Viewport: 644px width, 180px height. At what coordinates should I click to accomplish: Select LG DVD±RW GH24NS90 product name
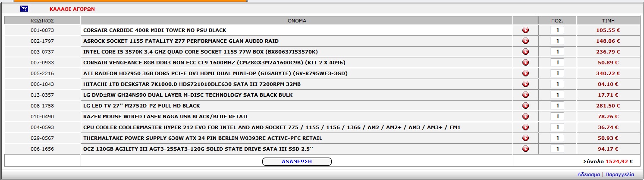pyautogui.click(x=188, y=95)
